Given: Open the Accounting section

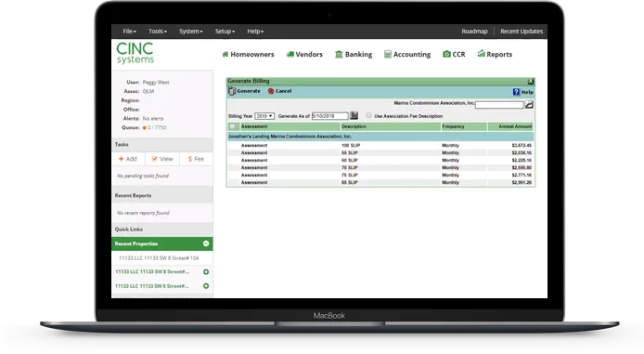Looking at the screenshot, I should pyautogui.click(x=407, y=54).
